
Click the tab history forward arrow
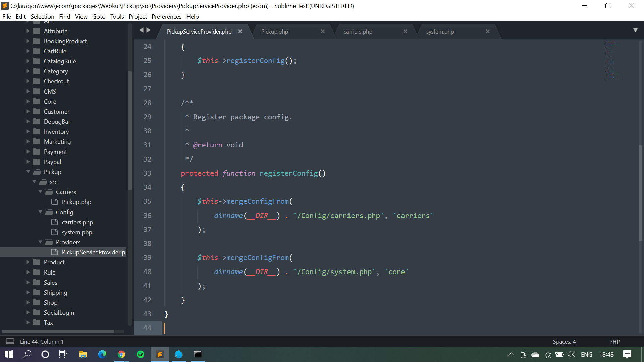(148, 30)
